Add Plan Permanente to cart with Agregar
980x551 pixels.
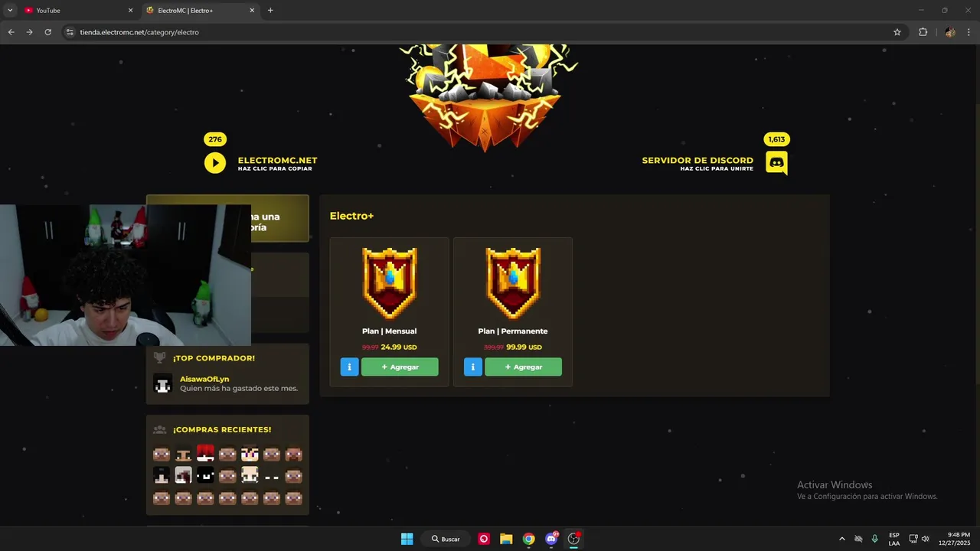523,367
